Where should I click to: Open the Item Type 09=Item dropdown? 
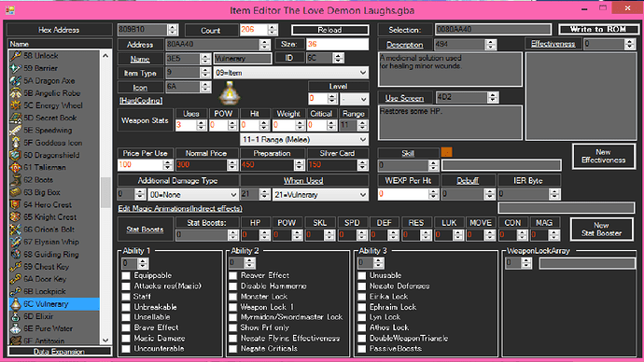pos(291,73)
